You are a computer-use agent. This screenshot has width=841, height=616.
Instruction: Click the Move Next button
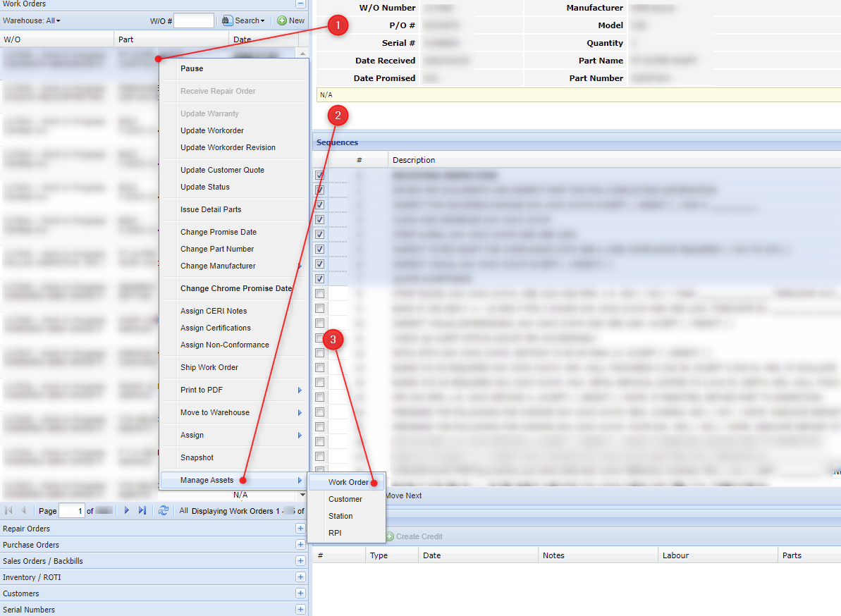pyautogui.click(x=404, y=495)
